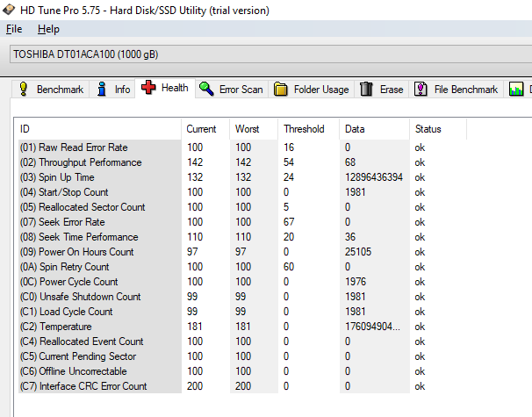
Task: Click the Raw Read Error Rate threshold 16
Action: point(289,147)
